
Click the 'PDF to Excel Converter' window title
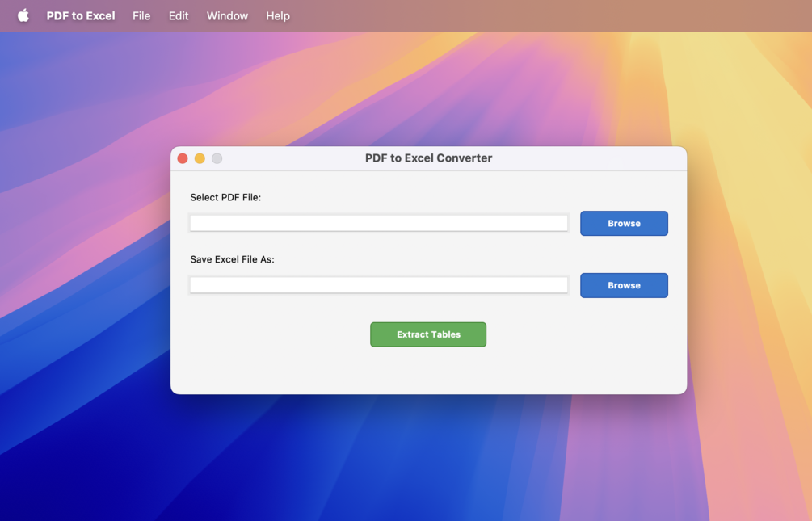click(x=429, y=158)
